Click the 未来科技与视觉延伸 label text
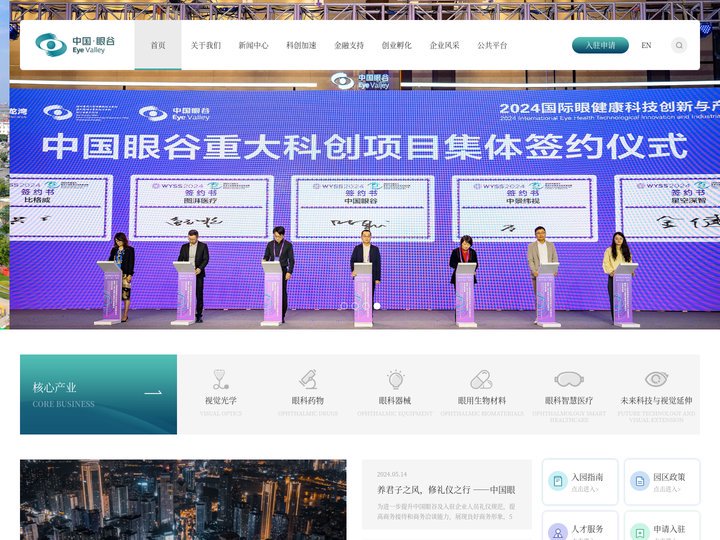 pos(656,400)
